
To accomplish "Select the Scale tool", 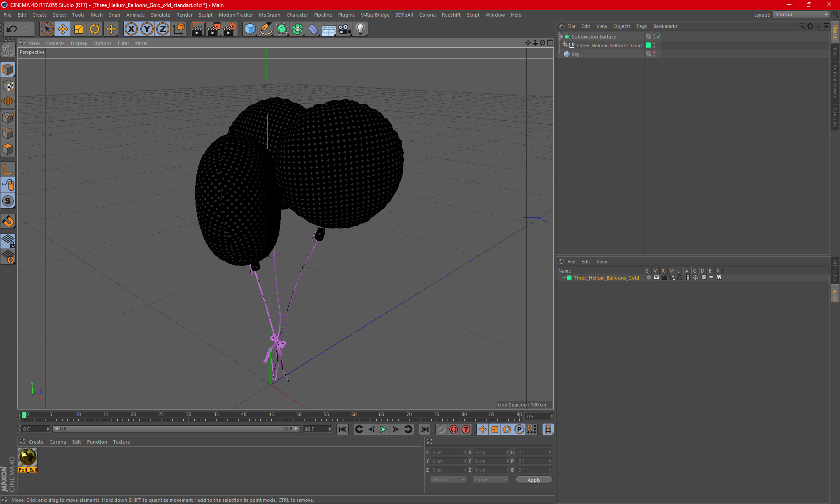I will coord(79,29).
